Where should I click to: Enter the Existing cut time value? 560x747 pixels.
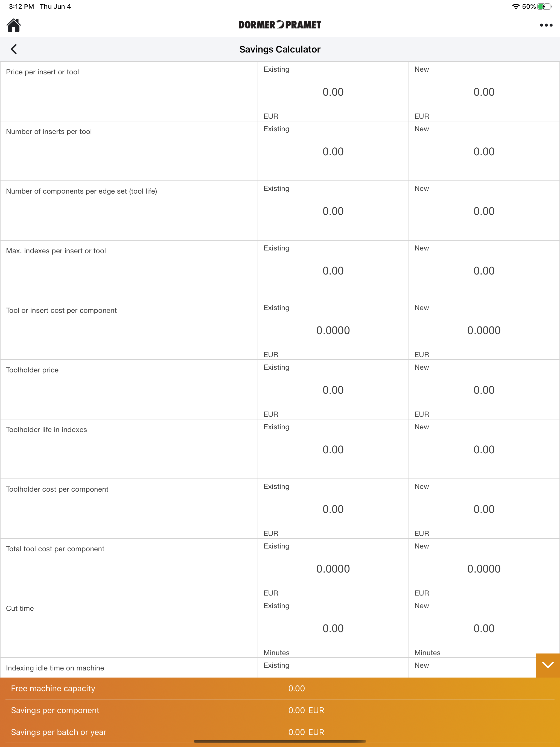coord(333,628)
